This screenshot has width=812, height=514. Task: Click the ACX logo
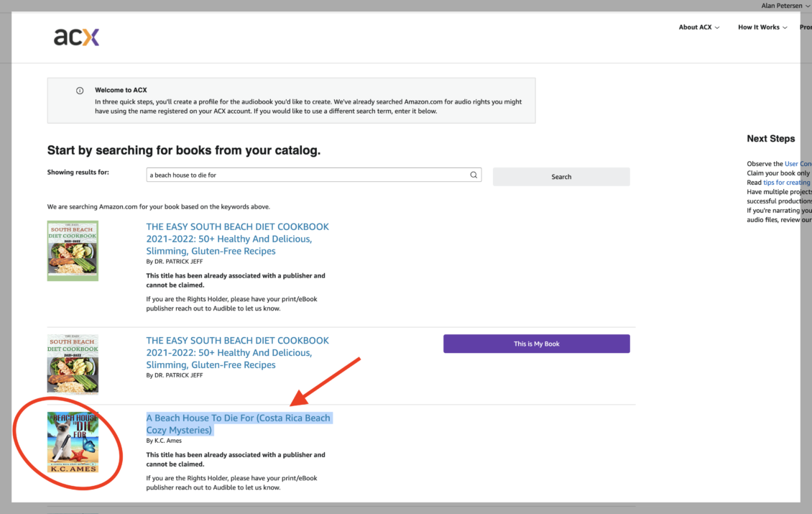click(x=76, y=37)
